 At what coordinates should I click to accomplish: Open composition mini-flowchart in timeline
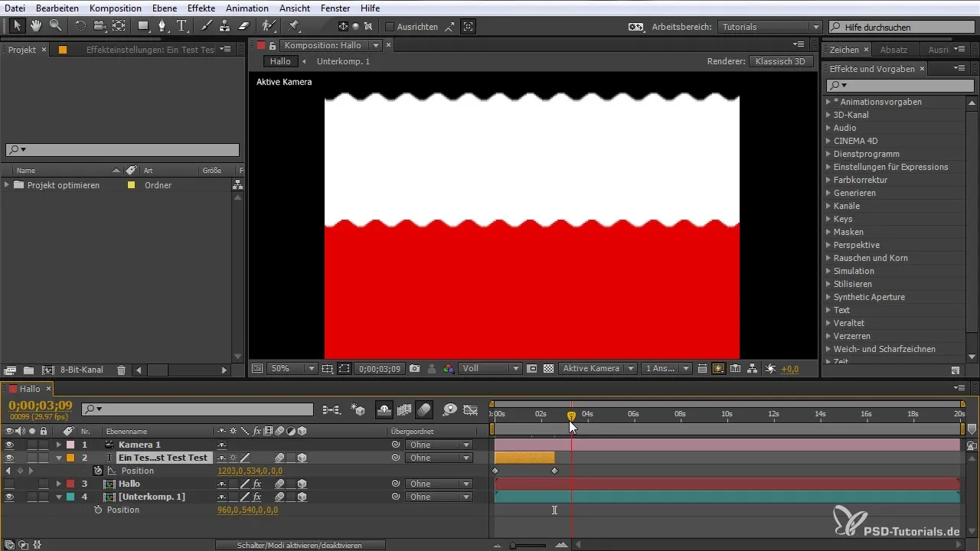[x=332, y=409]
